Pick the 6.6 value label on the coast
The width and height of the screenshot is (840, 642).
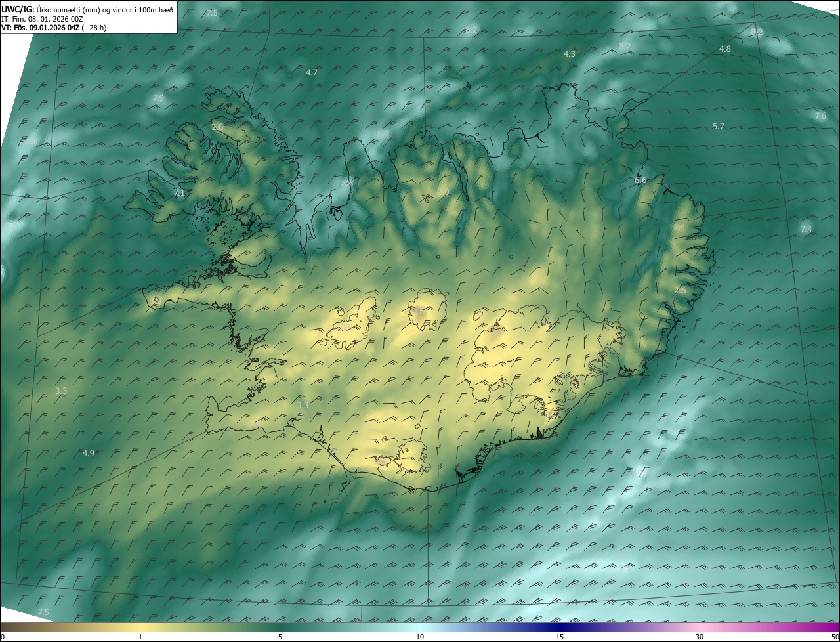[x=640, y=180]
